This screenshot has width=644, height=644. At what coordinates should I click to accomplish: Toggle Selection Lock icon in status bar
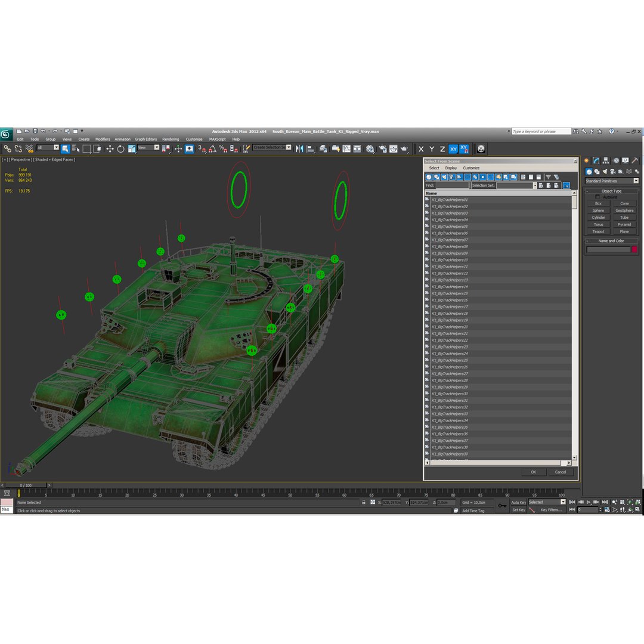click(364, 502)
